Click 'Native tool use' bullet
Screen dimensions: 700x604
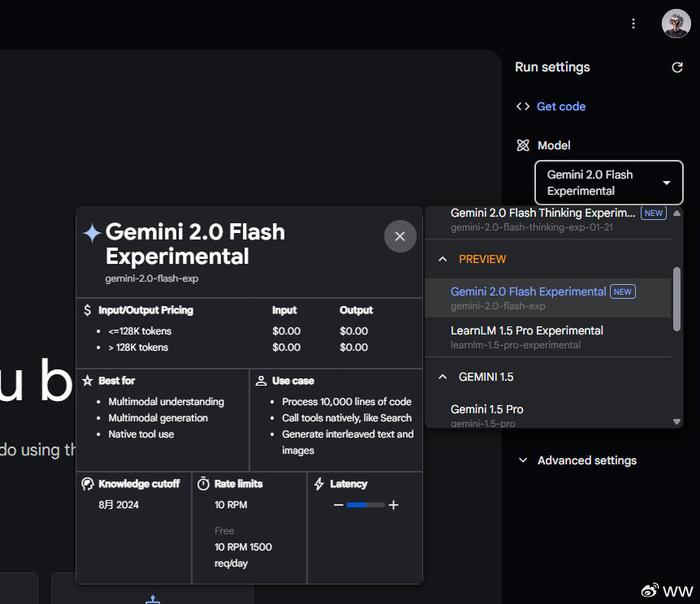141,434
